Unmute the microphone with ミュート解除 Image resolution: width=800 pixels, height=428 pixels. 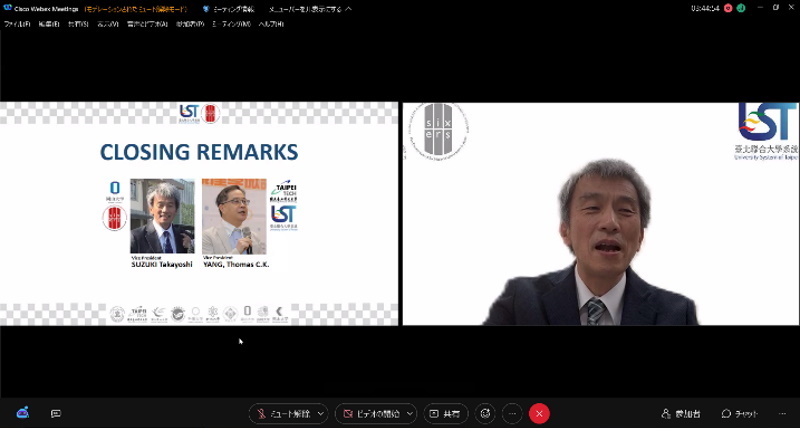point(283,414)
